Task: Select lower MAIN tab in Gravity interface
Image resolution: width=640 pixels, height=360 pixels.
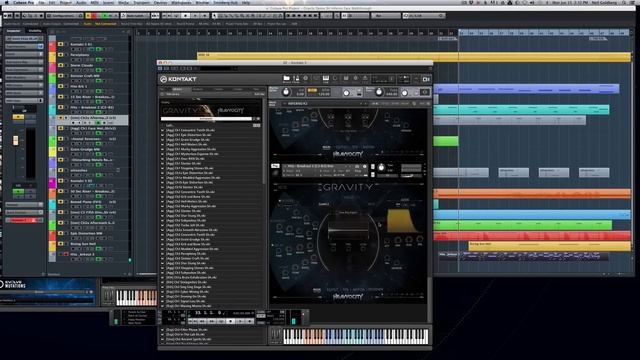Action: (317, 290)
